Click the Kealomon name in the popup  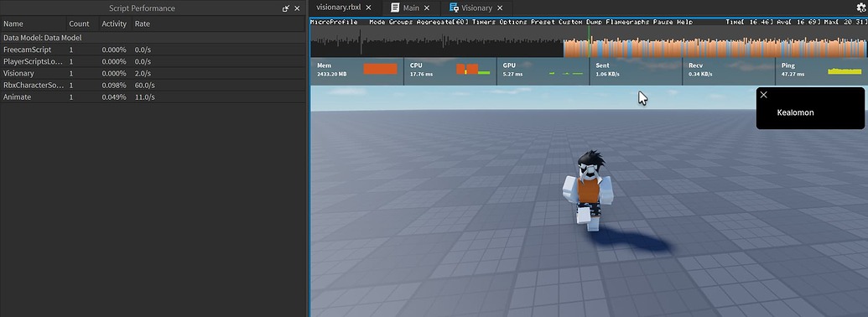coord(796,112)
